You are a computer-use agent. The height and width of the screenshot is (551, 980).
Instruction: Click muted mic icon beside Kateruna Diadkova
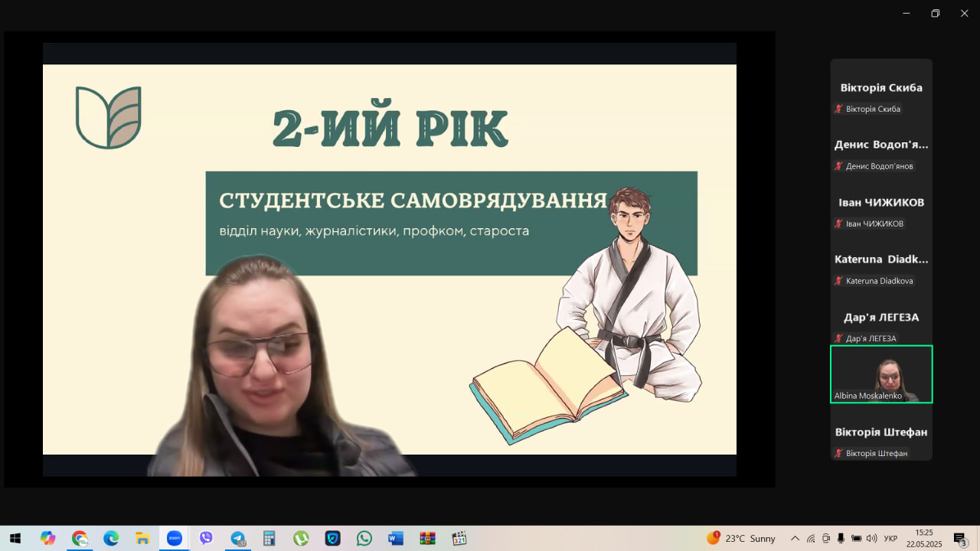coord(839,281)
